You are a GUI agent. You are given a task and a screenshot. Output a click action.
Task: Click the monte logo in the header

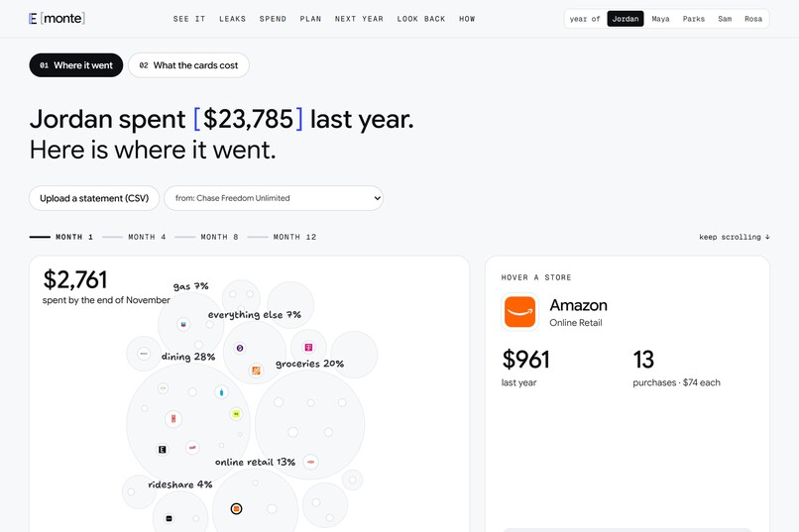coord(57,18)
